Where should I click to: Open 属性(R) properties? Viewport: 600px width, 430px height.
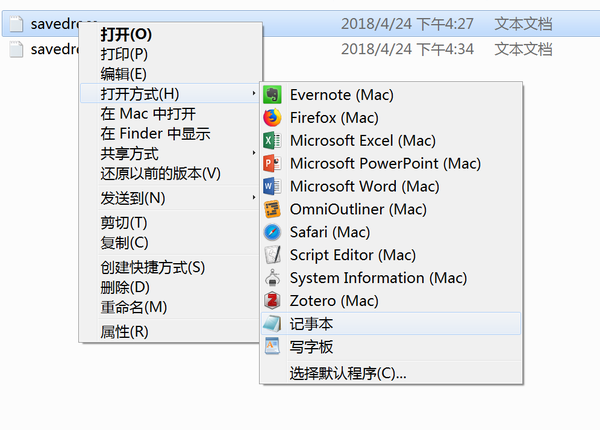[170, 331]
